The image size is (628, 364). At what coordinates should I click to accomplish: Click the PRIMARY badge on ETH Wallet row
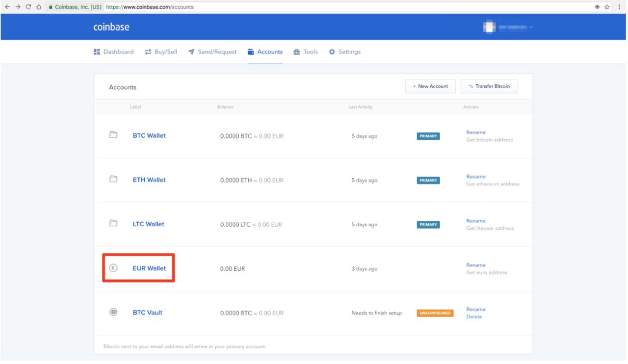(428, 181)
